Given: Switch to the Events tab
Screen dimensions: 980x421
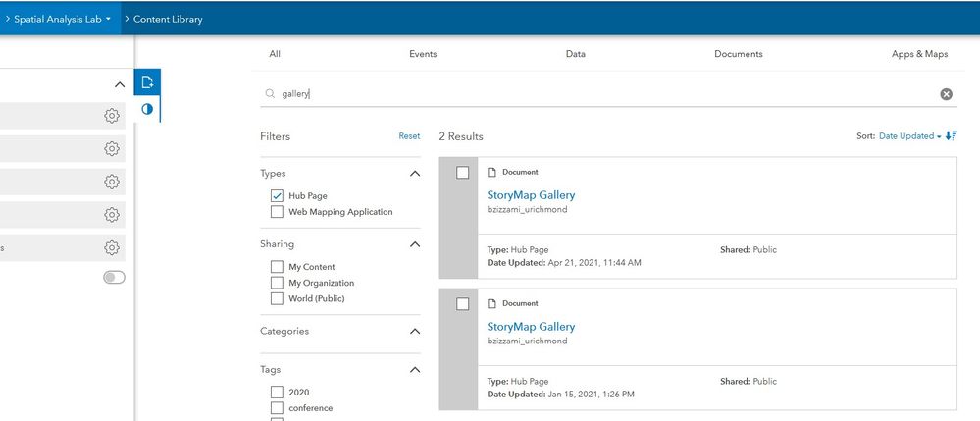Looking at the screenshot, I should (423, 54).
